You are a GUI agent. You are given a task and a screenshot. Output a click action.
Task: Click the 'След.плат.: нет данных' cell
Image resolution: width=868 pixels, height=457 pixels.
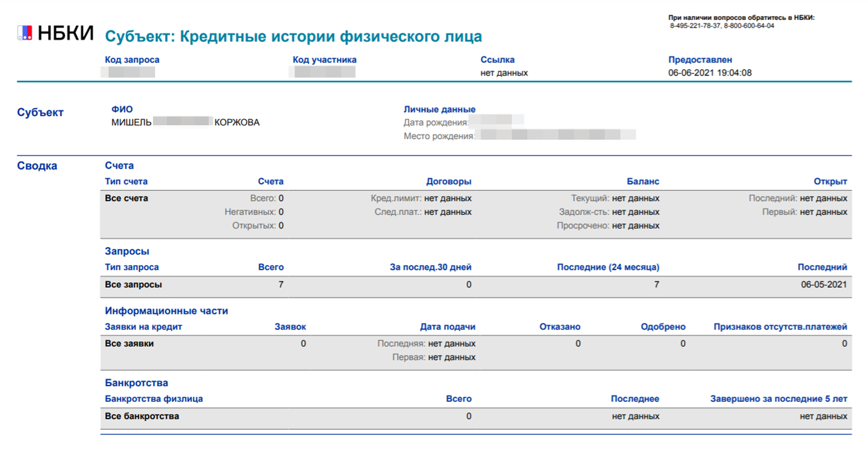tap(423, 212)
